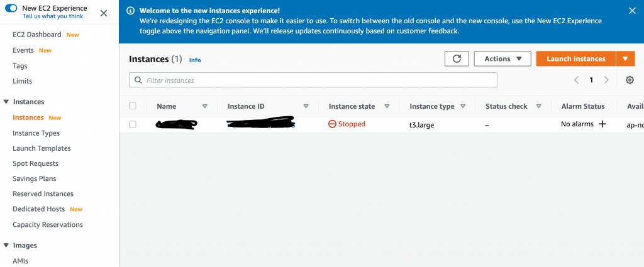Click the Instances (1) heading
This screenshot has width=644, height=267.
pyautogui.click(x=155, y=59)
